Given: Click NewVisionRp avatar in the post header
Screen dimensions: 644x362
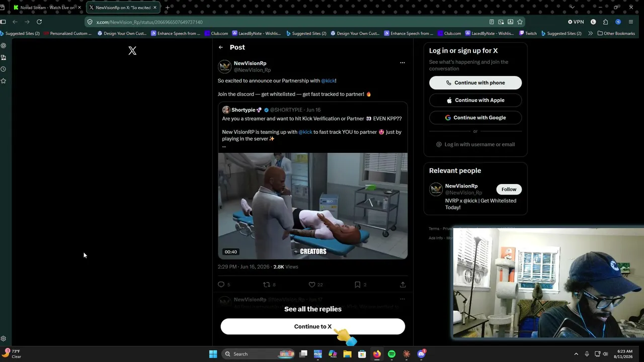Looking at the screenshot, I should pyautogui.click(x=224, y=66).
